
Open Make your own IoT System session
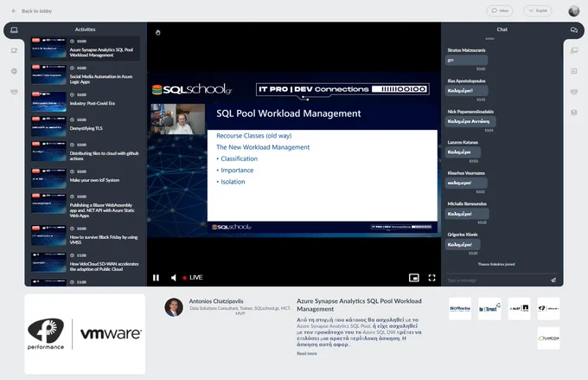coord(86,177)
